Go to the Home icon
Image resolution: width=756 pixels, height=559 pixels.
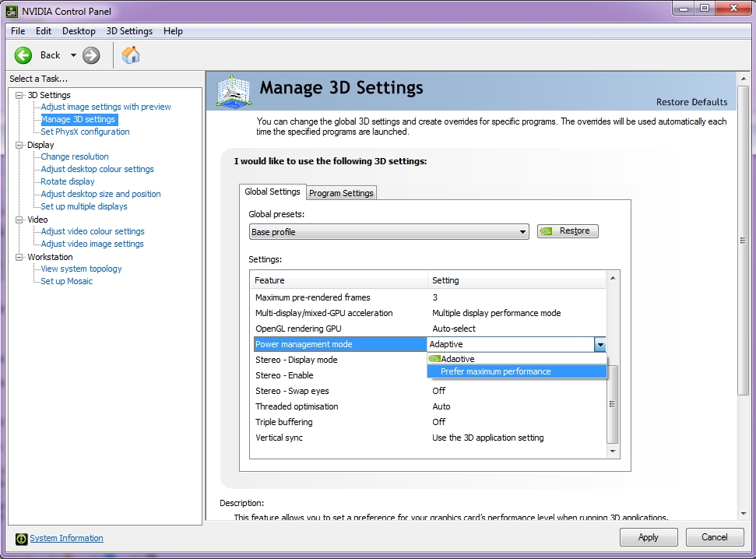point(131,55)
